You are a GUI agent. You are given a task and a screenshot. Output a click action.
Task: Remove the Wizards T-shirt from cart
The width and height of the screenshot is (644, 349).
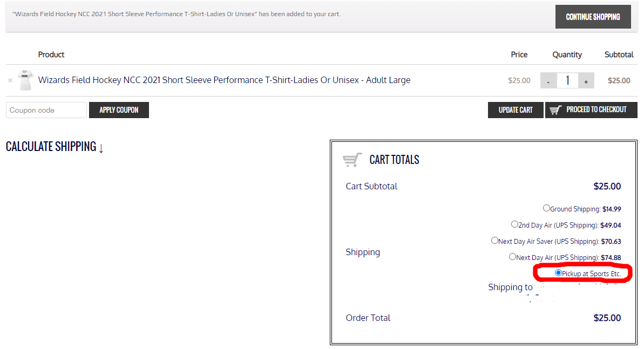point(10,80)
